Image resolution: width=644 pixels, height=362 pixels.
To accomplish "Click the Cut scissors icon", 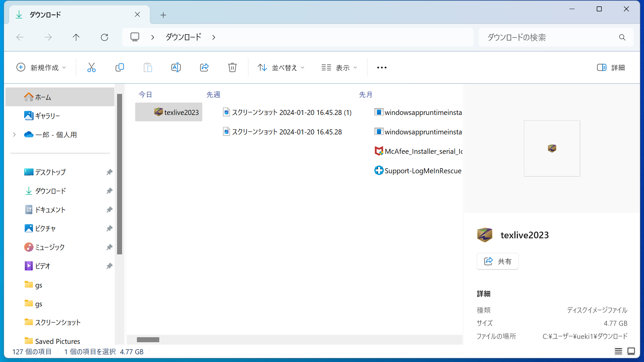I will pyautogui.click(x=91, y=67).
